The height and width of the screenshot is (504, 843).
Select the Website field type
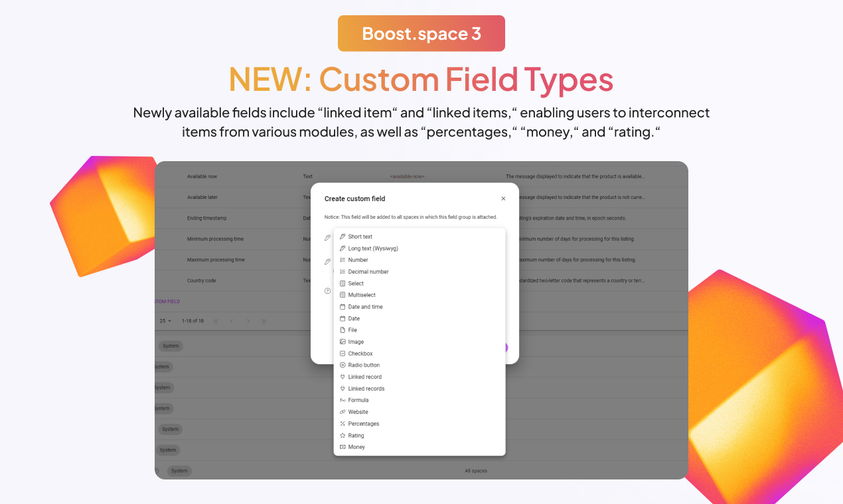click(420, 412)
